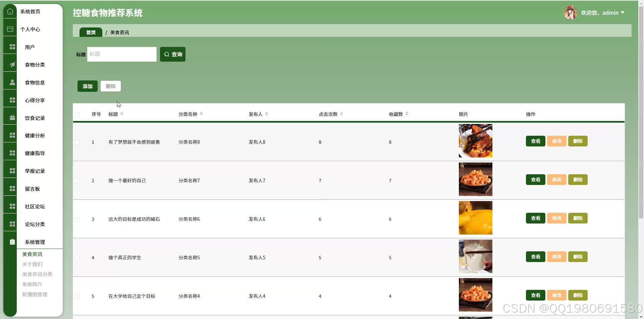Expand the 用户 sidebar menu
644x319 pixels.
[30, 47]
